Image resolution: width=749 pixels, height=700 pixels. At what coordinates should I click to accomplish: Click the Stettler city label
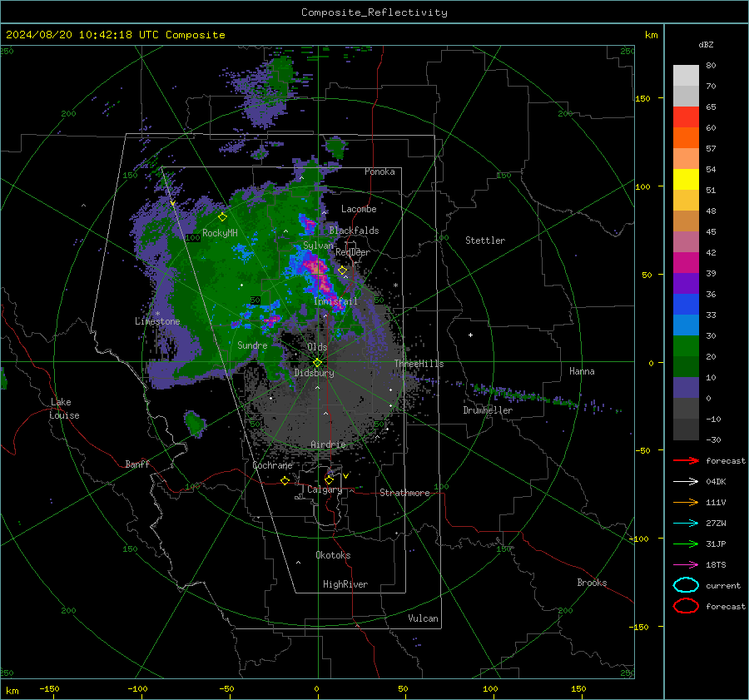point(485,241)
